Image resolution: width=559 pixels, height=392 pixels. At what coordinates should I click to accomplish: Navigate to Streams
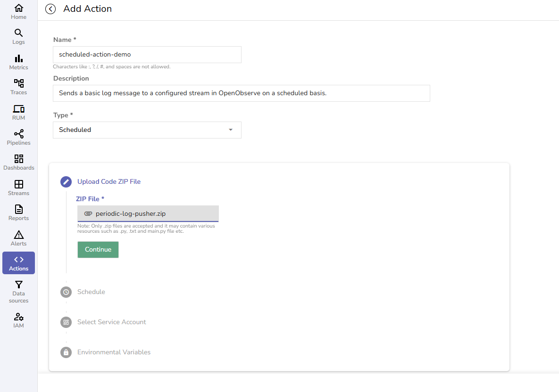(18, 187)
